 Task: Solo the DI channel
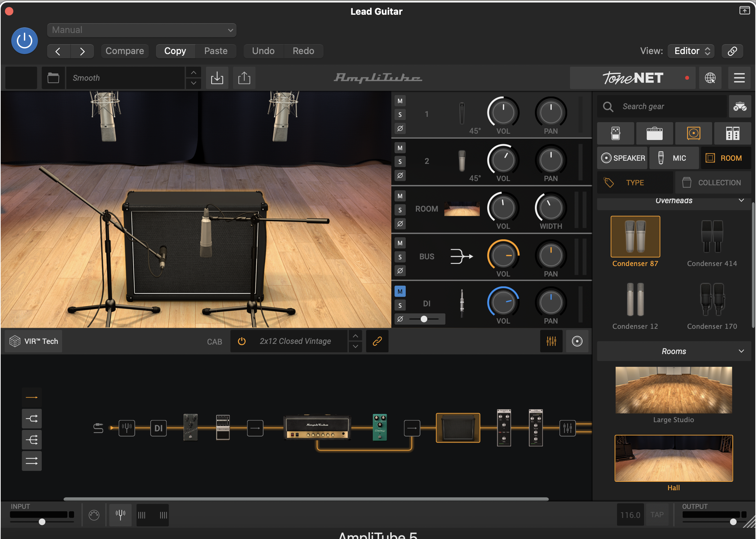[400, 305]
